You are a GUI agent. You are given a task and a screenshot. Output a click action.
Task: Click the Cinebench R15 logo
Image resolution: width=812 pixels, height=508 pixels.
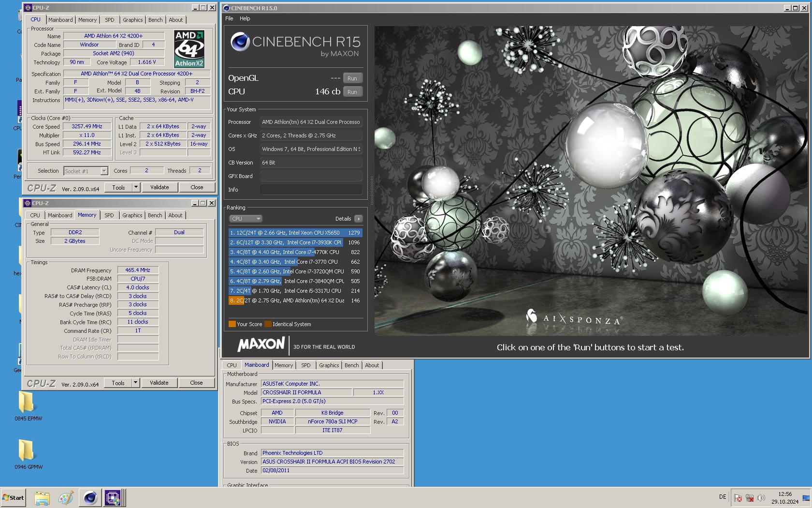[x=295, y=45]
